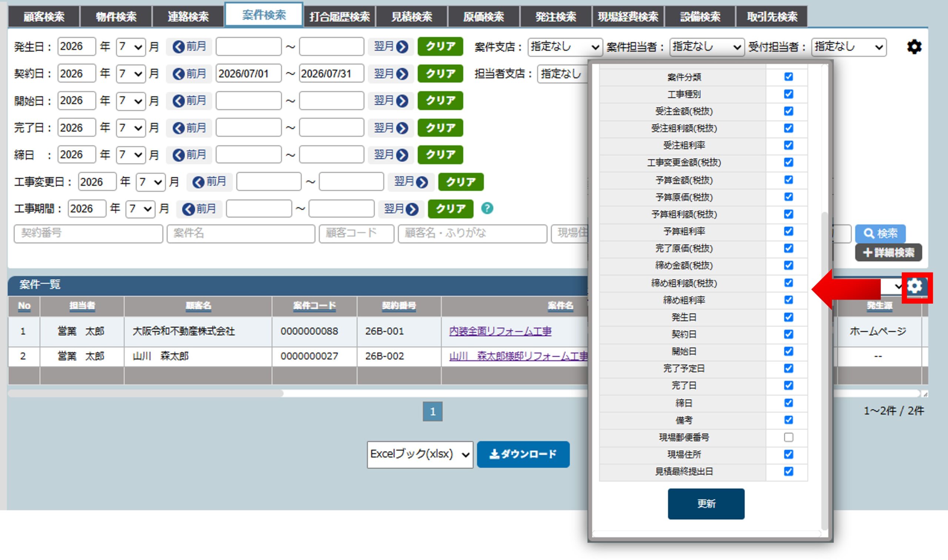
Task: Uncheck the 備考 column checkbox
Action: (x=788, y=420)
